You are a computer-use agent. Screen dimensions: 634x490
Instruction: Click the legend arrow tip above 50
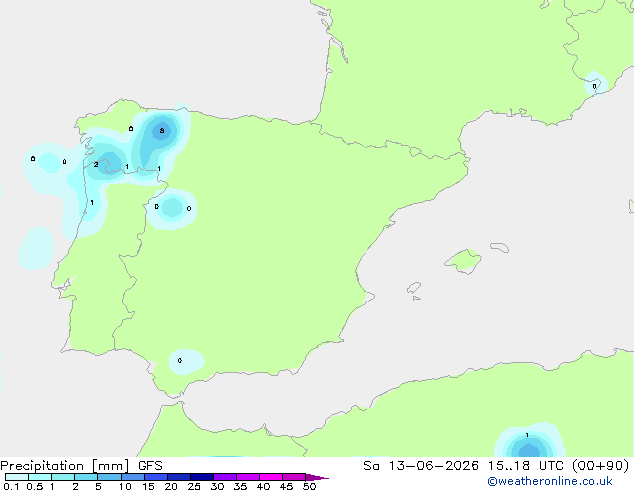pos(317,477)
